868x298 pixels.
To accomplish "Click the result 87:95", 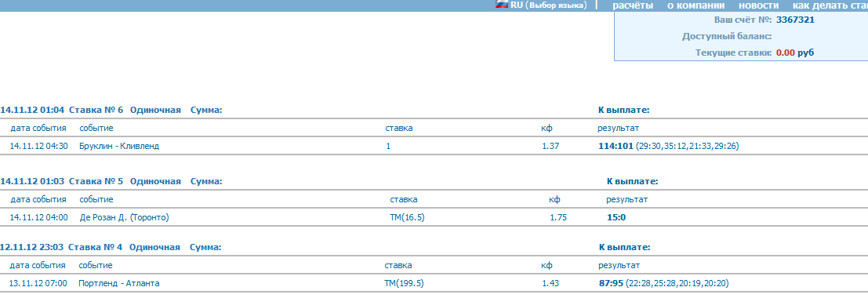I will [611, 283].
